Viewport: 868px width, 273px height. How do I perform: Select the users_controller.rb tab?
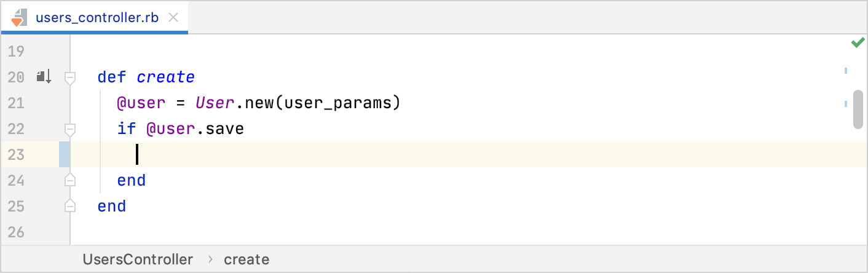(x=97, y=17)
